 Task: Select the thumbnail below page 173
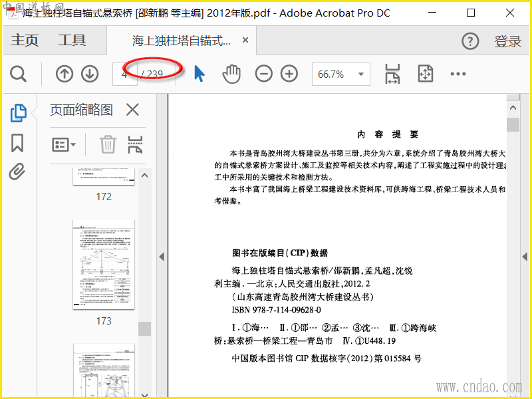click(x=104, y=370)
